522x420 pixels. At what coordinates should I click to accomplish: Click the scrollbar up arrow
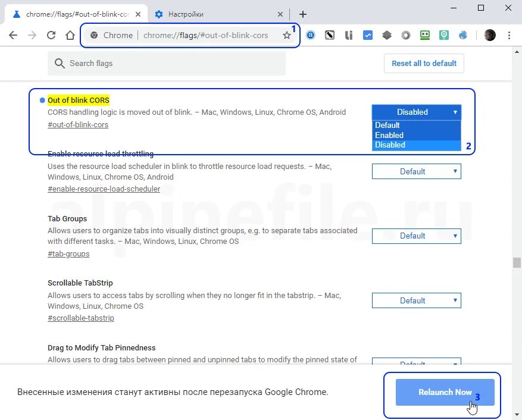coord(517,52)
